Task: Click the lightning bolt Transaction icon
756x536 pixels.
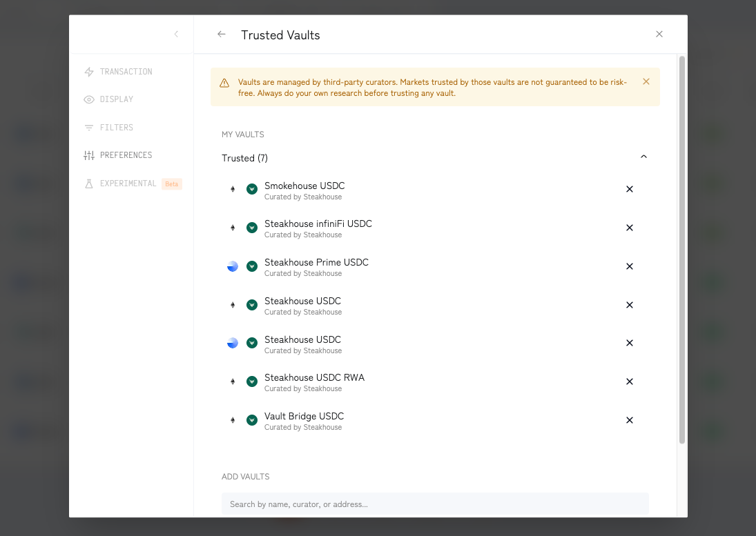Action: [x=88, y=72]
